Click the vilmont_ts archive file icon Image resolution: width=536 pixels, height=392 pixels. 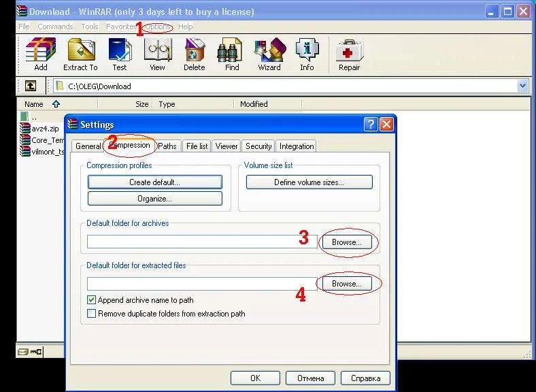tap(25, 151)
